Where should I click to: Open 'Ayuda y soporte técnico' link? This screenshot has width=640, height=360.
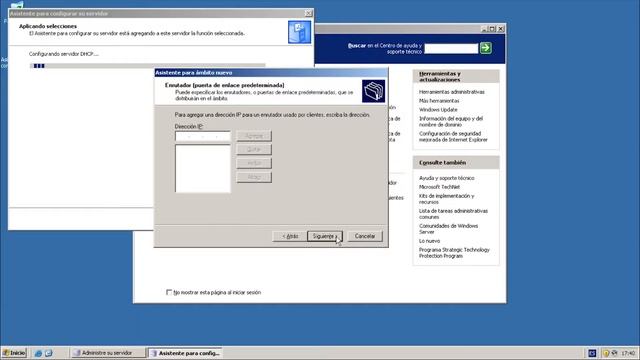[447, 178]
